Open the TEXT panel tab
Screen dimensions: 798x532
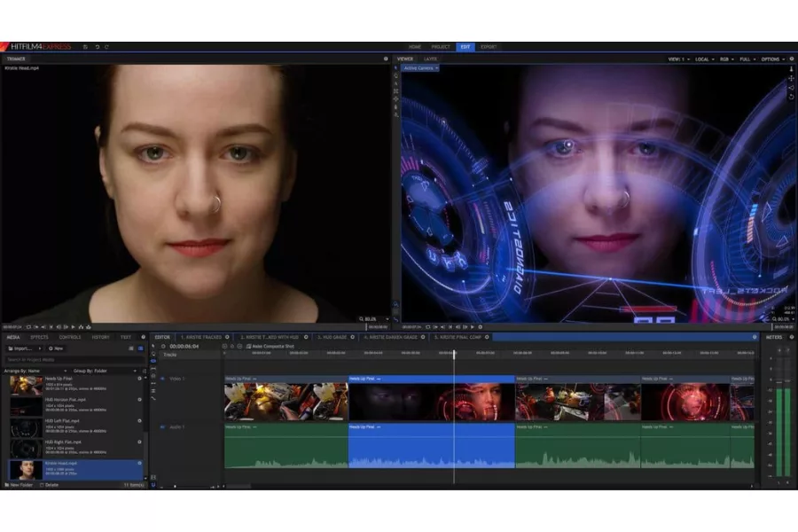coord(126,337)
